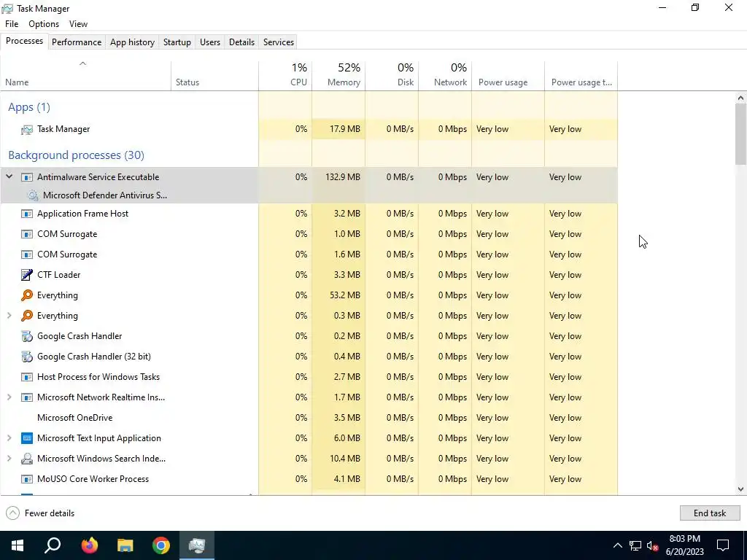This screenshot has height=560, width=747.
Task: Open the File menu
Action: point(12,24)
